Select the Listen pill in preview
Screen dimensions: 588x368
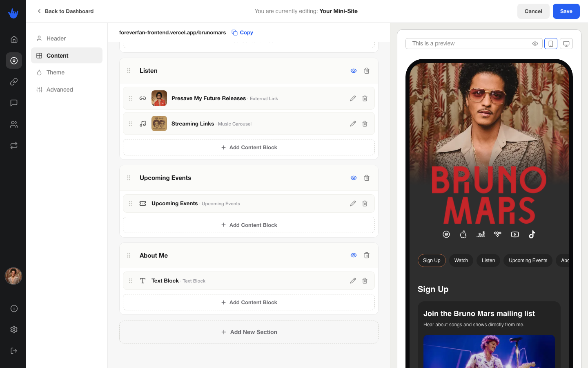(x=488, y=260)
